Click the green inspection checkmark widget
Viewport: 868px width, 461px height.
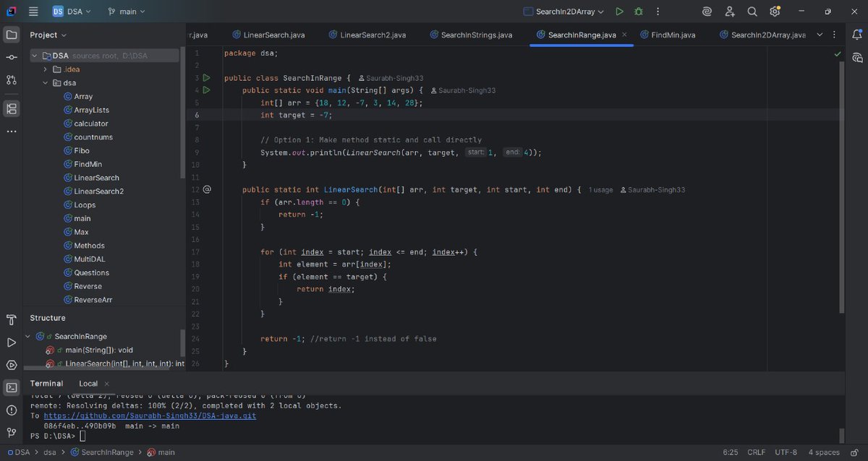pyautogui.click(x=838, y=53)
